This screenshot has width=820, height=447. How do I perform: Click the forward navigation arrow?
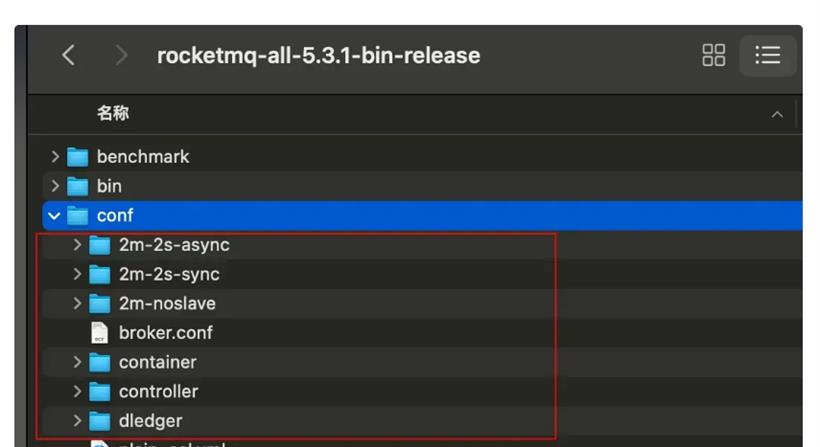(121, 55)
